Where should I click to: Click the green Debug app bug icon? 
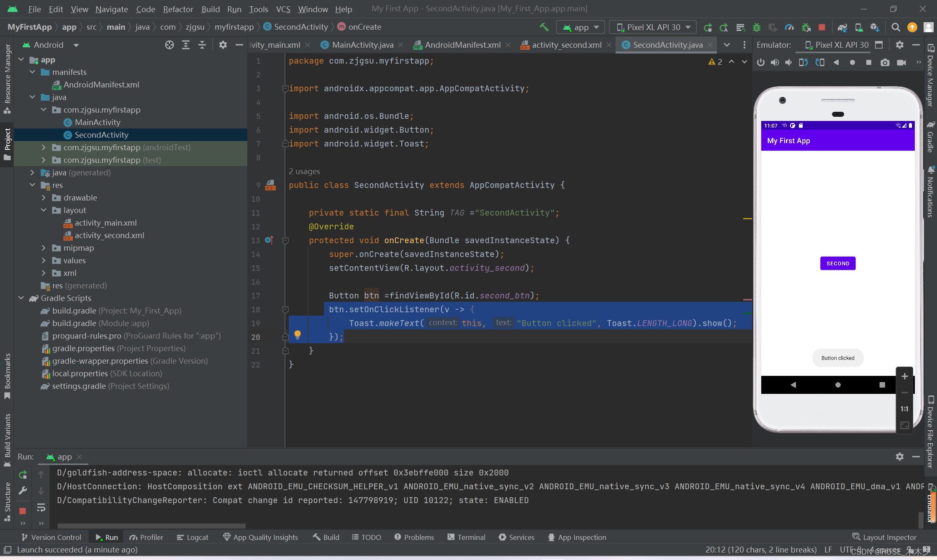pos(757,27)
